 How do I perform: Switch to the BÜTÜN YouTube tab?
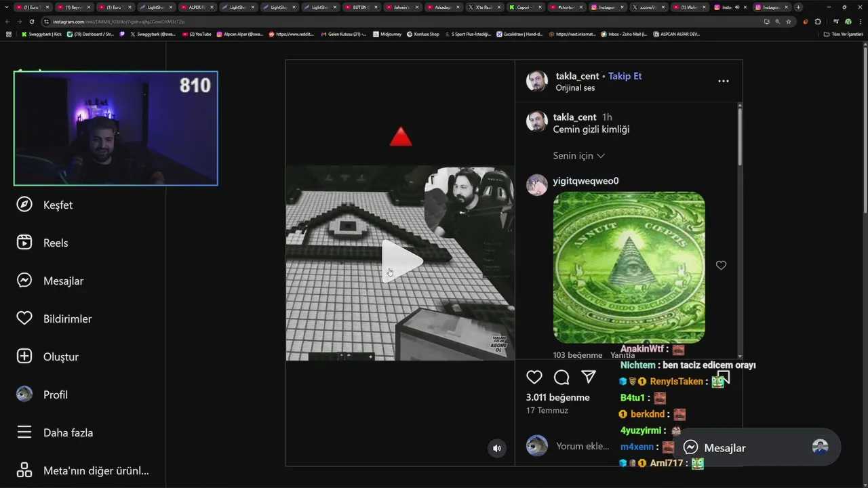360,7
